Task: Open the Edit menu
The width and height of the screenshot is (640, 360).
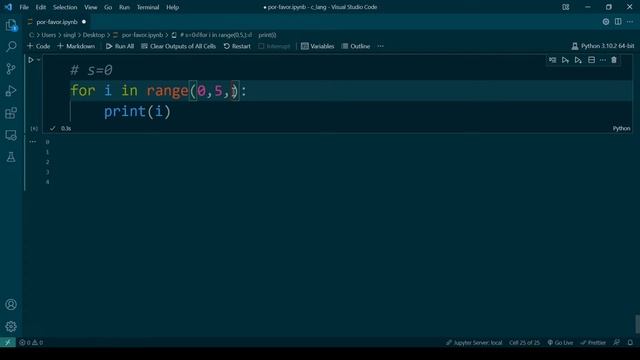Action: (40, 7)
